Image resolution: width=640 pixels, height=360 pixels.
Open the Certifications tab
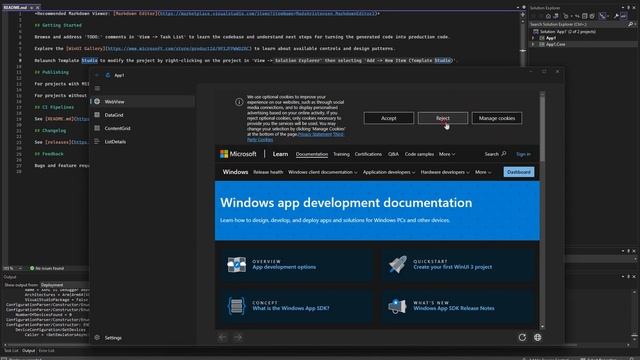[x=368, y=154]
